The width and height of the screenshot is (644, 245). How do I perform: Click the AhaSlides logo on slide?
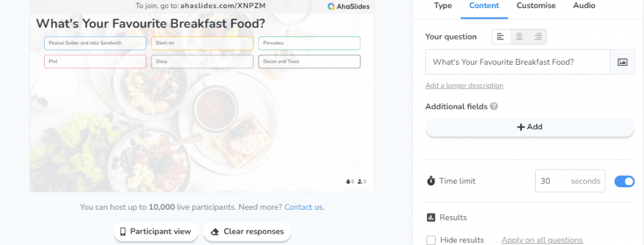[x=348, y=6]
